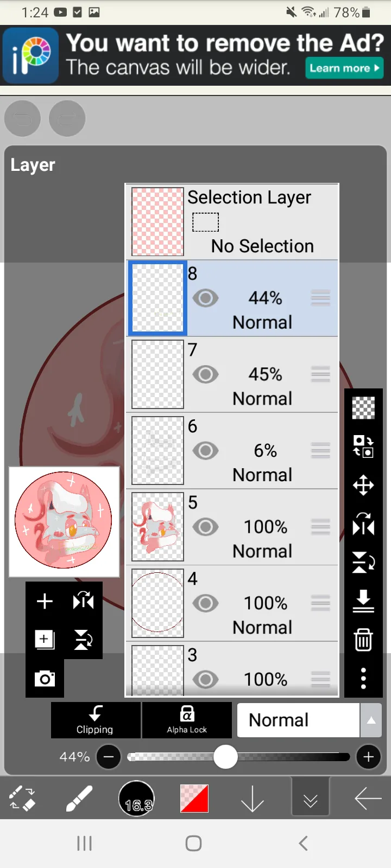Viewport: 391px width, 868px height.
Task: Tap the duplicate layer icon
Action: point(45,640)
